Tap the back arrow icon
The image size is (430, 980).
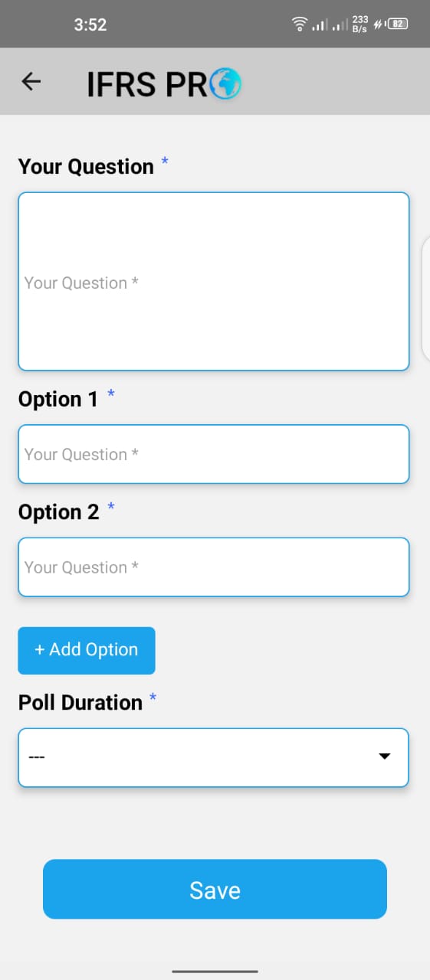click(x=31, y=81)
